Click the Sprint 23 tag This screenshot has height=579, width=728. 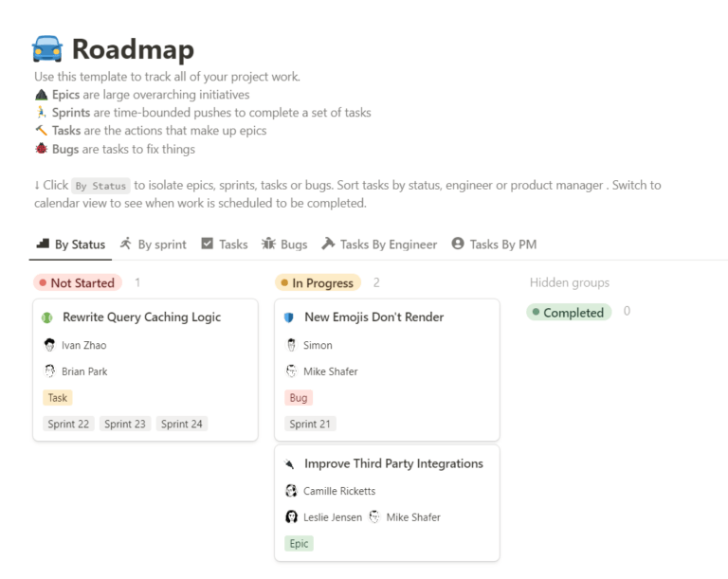(x=125, y=425)
